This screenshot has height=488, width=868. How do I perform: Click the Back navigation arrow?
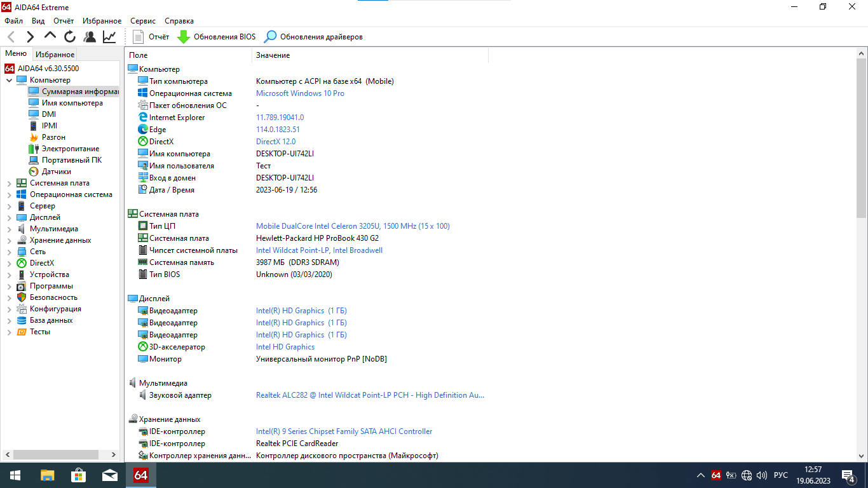[x=11, y=37]
